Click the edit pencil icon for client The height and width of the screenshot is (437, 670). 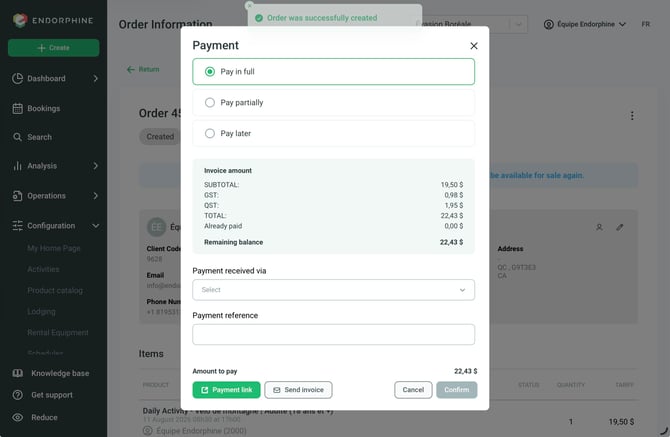pos(620,227)
